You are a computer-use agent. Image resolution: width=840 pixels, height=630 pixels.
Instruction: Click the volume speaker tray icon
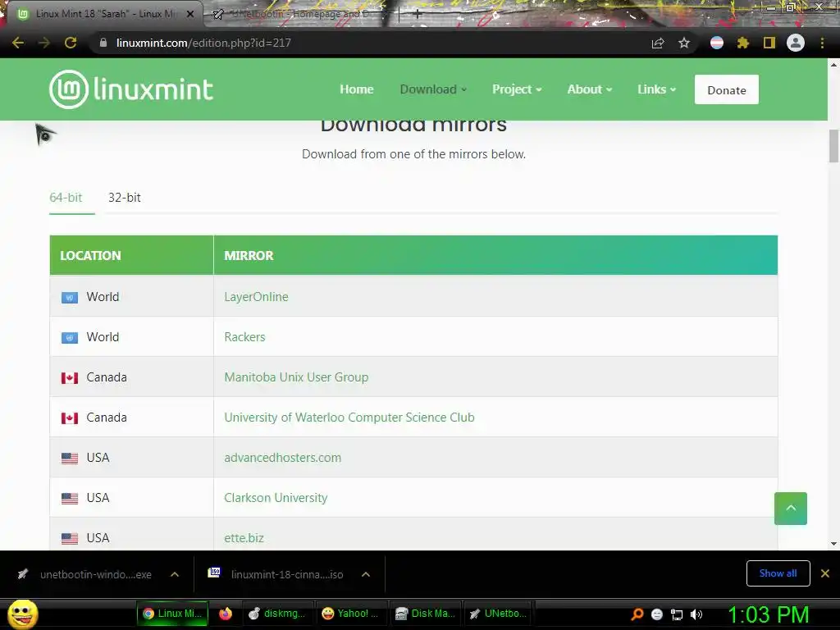pyautogui.click(x=696, y=614)
